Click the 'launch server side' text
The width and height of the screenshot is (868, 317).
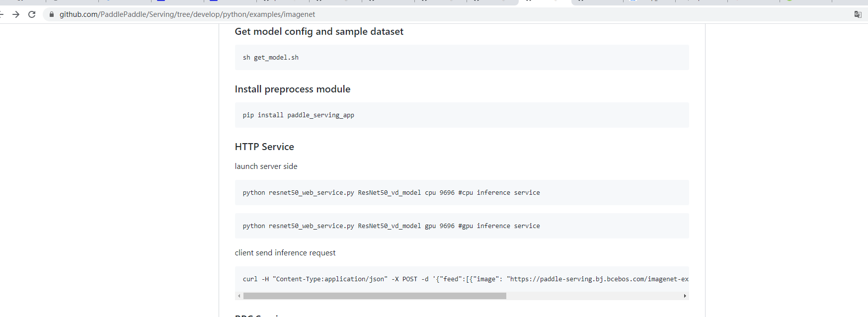pos(266,166)
